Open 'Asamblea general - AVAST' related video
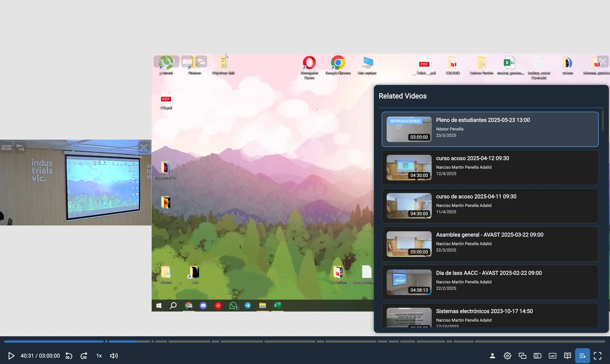 (490, 244)
